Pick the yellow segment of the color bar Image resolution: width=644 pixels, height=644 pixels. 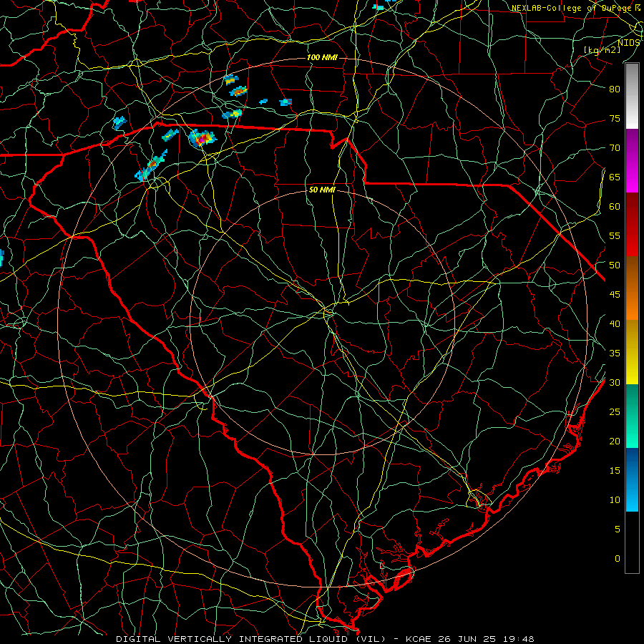pyautogui.click(x=632, y=352)
